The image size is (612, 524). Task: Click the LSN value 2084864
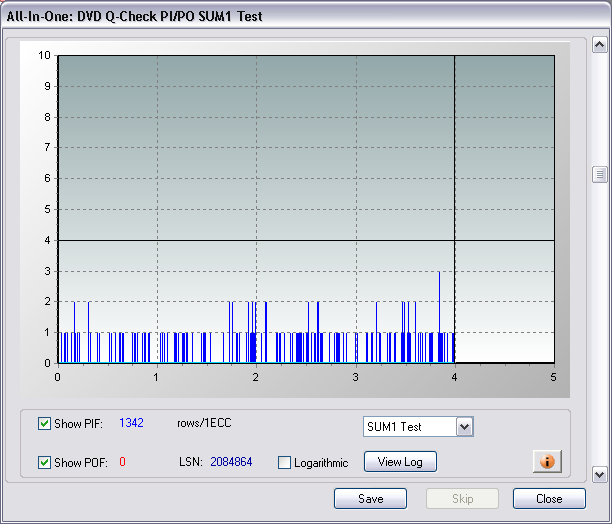tap(231, 462)
